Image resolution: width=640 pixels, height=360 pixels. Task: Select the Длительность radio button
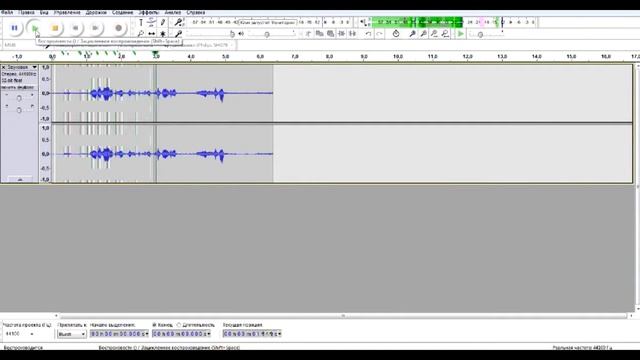pyautogui.click(x=178, y=325)
